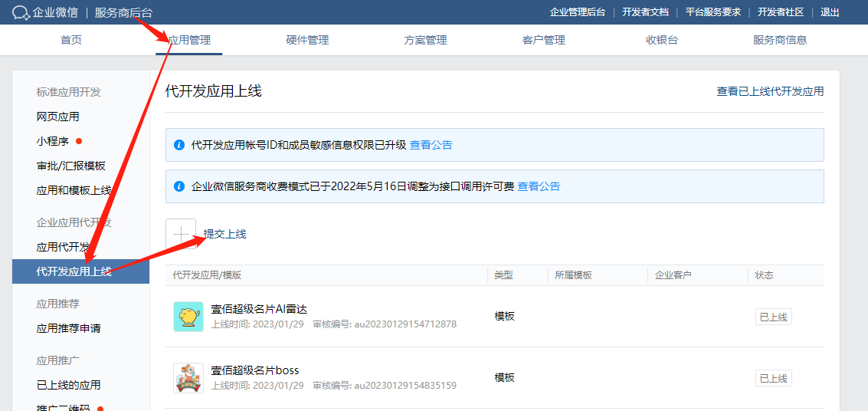The width and height of the screenshot is (868, 411).
Task: Click 应用推荐 section heading
Action: [57, 304]
